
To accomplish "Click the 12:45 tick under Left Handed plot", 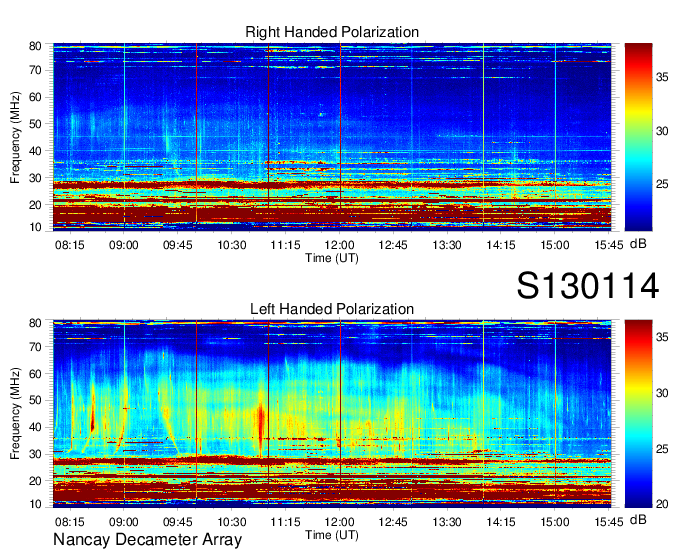I will point(393,521).
